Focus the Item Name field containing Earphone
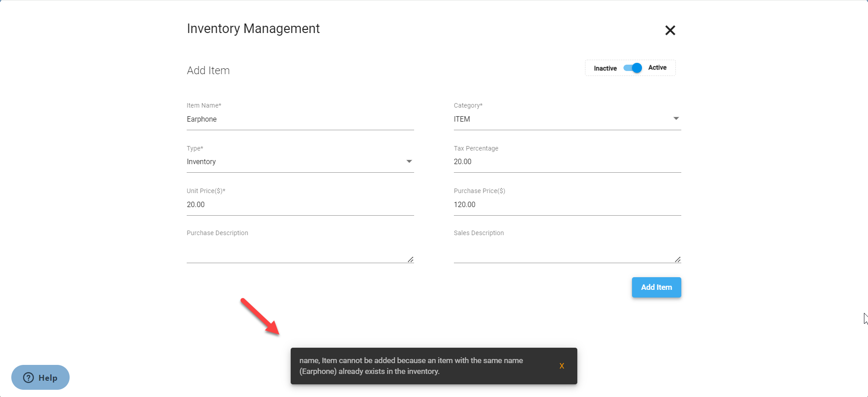 tap(300, 119)
